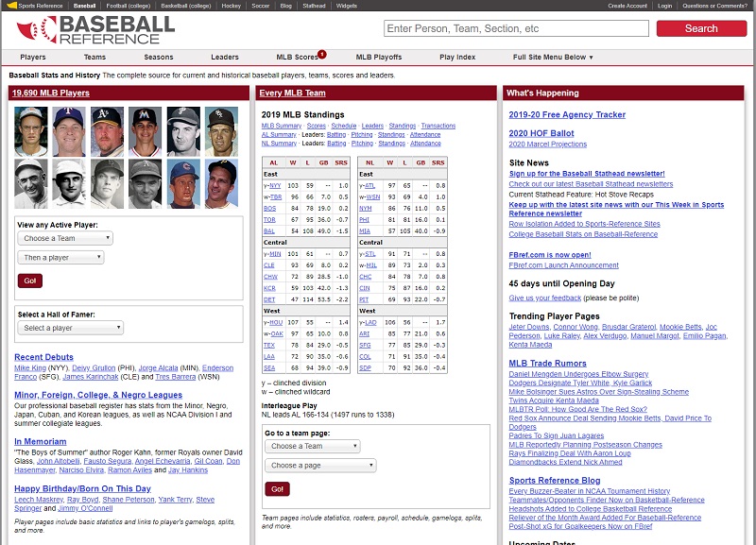The image size is (756, 545).
Task: Open the Sports Reference home link
Action: point(36,6)
